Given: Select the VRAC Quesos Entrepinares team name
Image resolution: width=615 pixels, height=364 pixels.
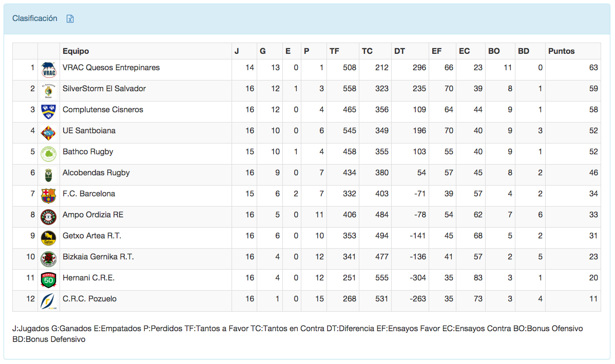Looking at the screenshot, I should tap(111, 68).
